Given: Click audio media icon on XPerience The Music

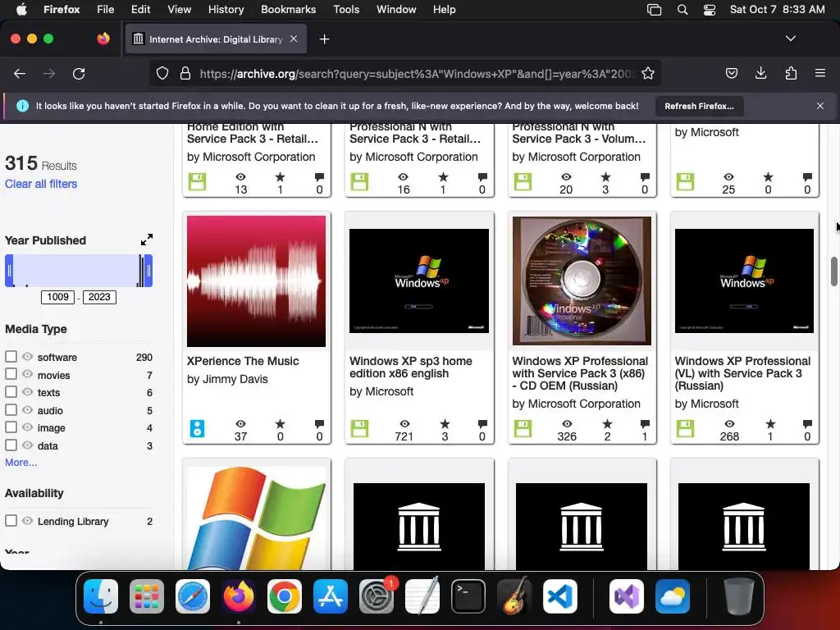Looking at the screenshot, I should pyautogui.click(x=197, y=428).
